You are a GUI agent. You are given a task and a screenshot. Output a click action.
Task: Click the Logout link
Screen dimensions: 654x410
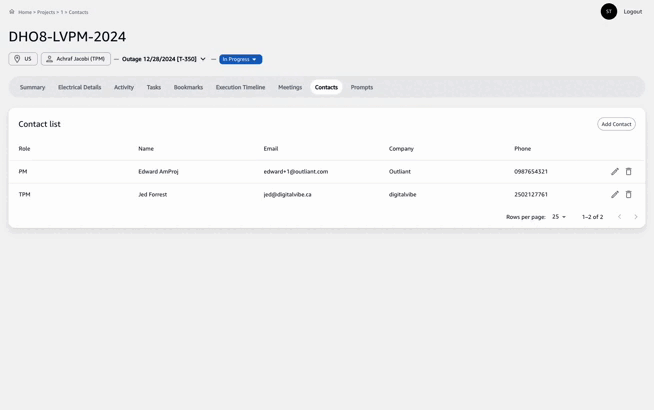click(x=633, y=12)
